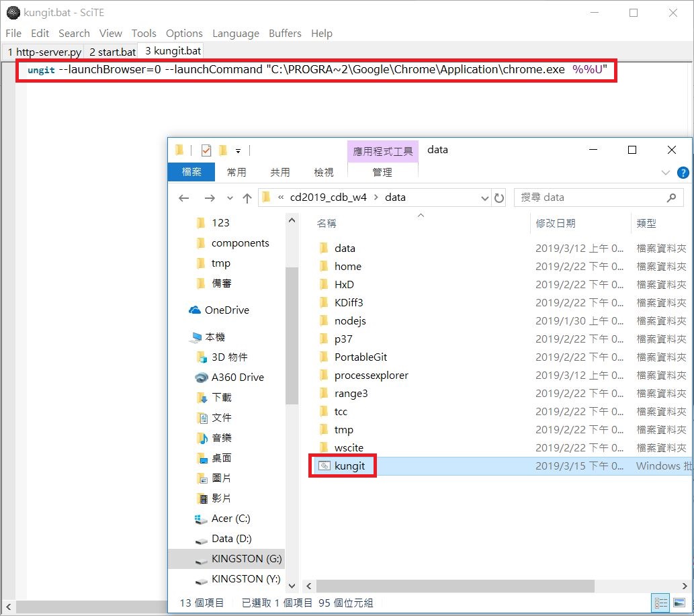Image resolution: width=694 pixels, height=616 pixels.
Task: Sort files by the 修改日期 column header
Action: [x=556, y=224]
